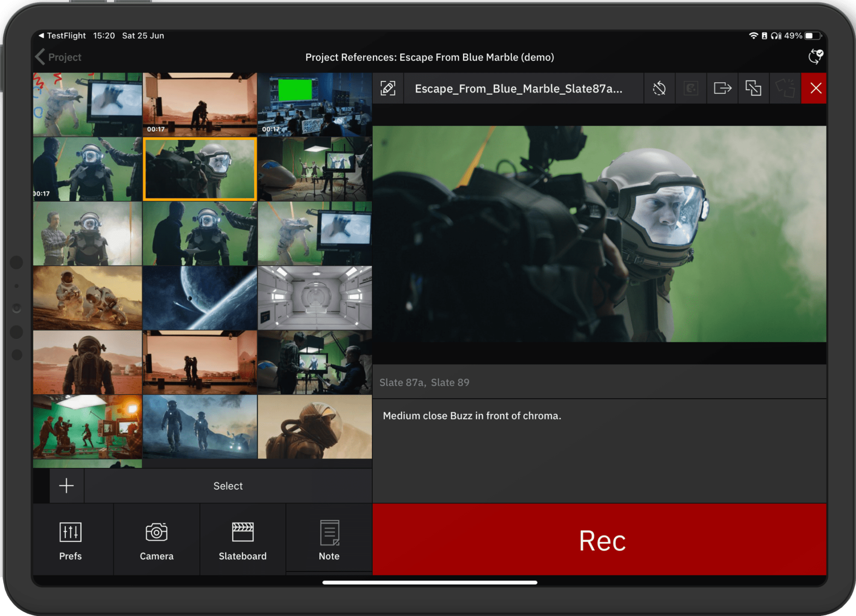Select the bright green screen control room thumbnail
Viewport: 856px width, 616px height.
coord(315,104)
